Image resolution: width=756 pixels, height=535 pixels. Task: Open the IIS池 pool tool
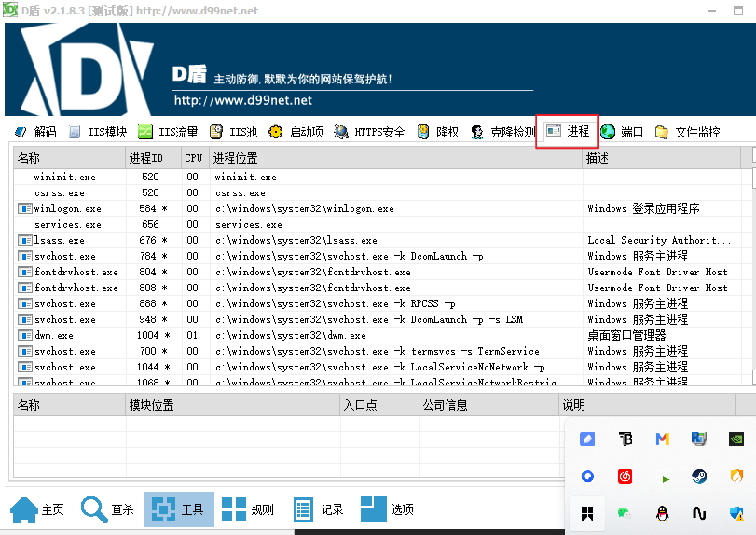click(234, 132)
